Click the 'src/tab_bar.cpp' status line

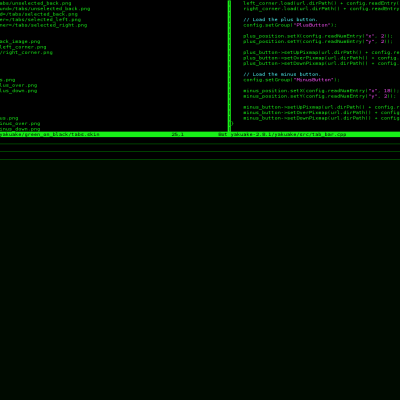288,134
